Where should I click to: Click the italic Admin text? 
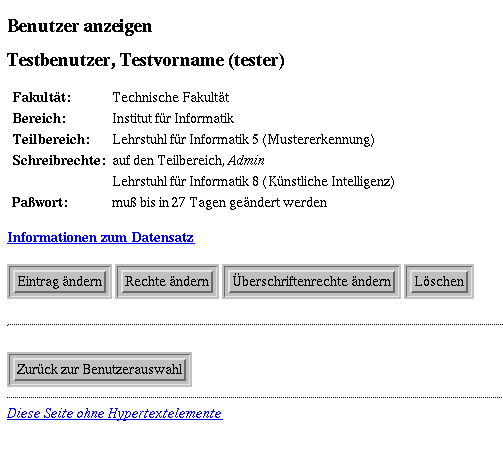point(246,161)
